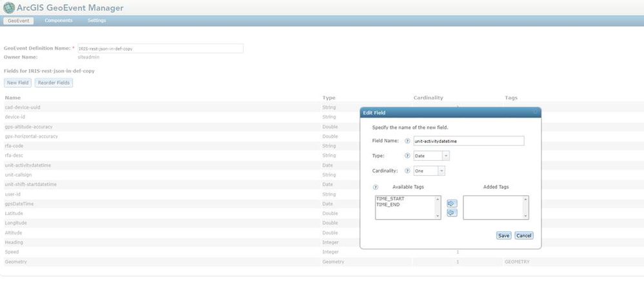This screenshot has width=644, height=303.
Task: Select TIME_START in Available Tags
Action: coord(390,199)
